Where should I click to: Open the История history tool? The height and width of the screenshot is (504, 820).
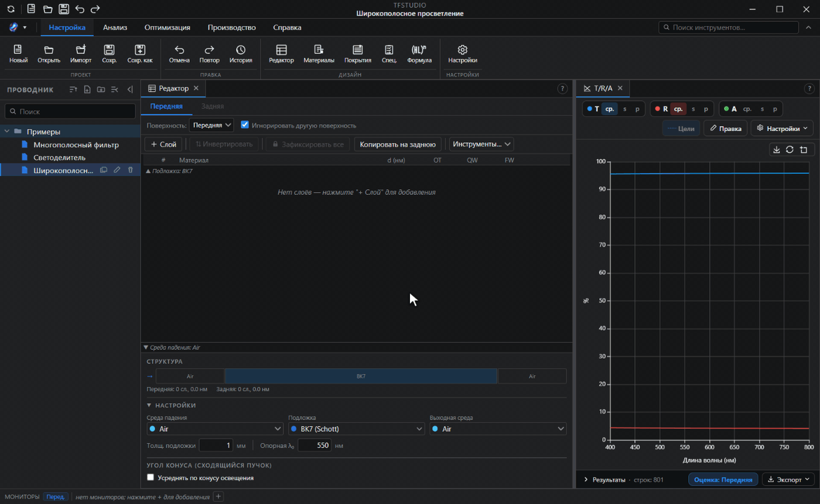tap(241, 54)
